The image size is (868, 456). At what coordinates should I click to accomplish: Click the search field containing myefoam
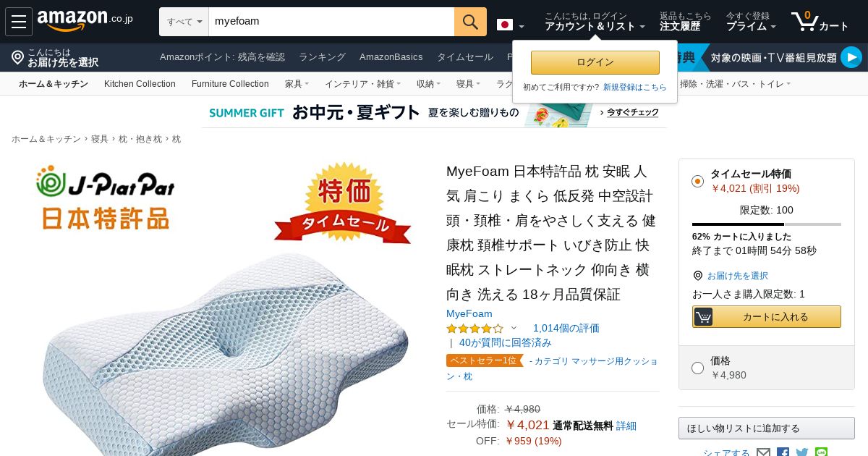click(x=331, y=22)
